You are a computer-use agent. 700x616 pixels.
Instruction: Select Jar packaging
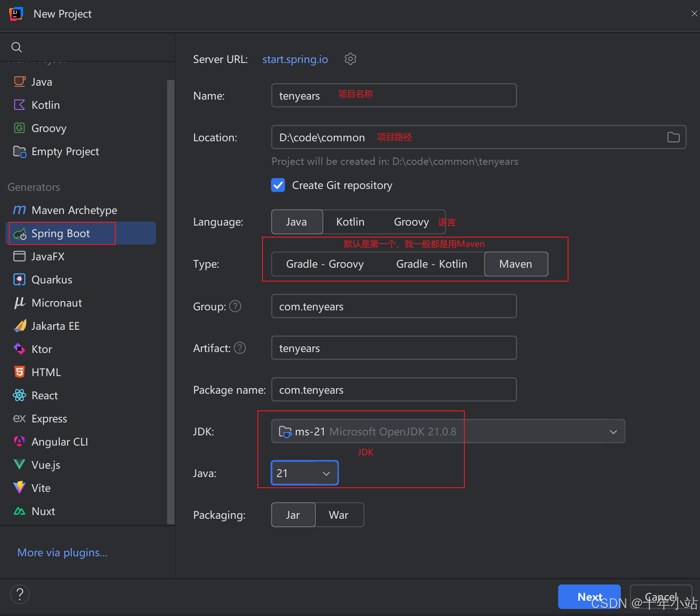[x=293, y=515]
